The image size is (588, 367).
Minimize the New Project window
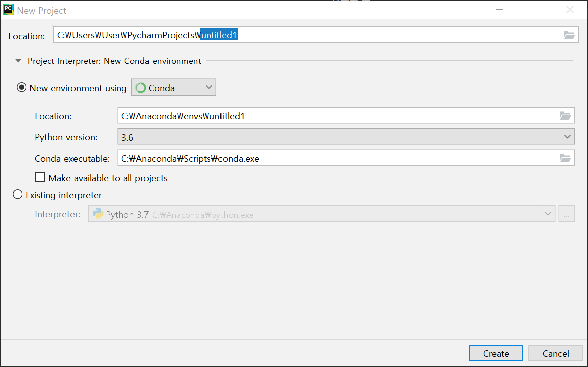499,10
